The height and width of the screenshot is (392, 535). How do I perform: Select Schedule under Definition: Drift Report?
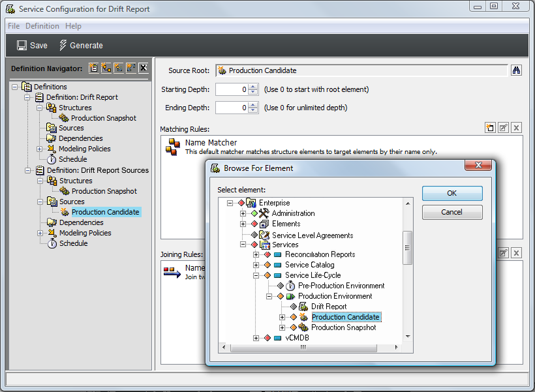click(72, 159)
